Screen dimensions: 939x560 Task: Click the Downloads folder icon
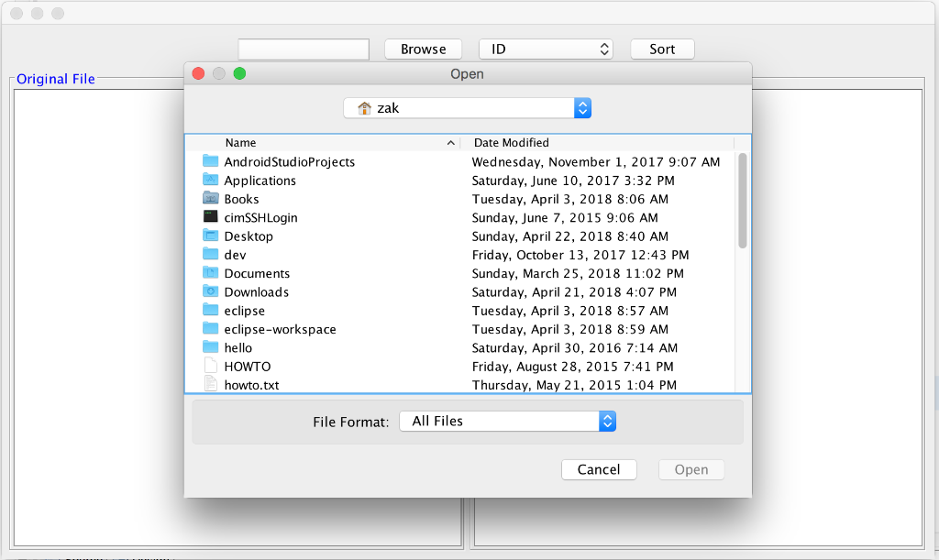210,291
